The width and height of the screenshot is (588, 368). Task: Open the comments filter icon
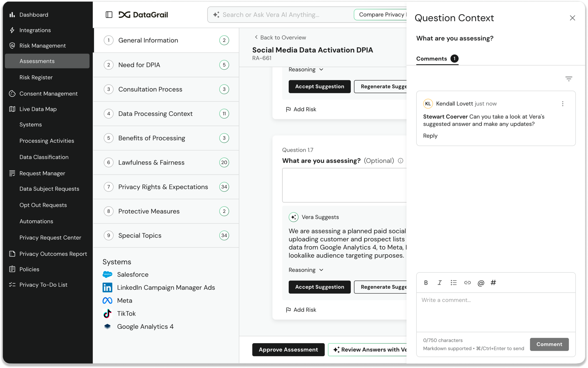pyautogui.click(x=568, y=79)
